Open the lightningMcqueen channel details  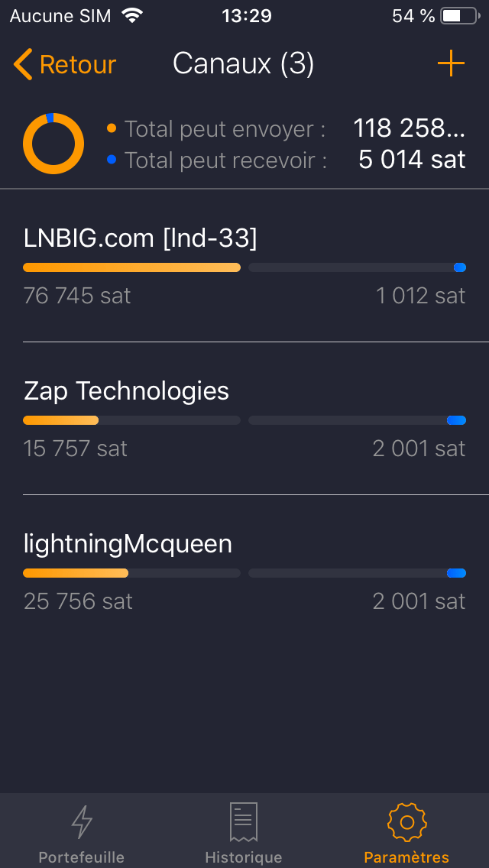pyautogui.click(x=128, y=544)
